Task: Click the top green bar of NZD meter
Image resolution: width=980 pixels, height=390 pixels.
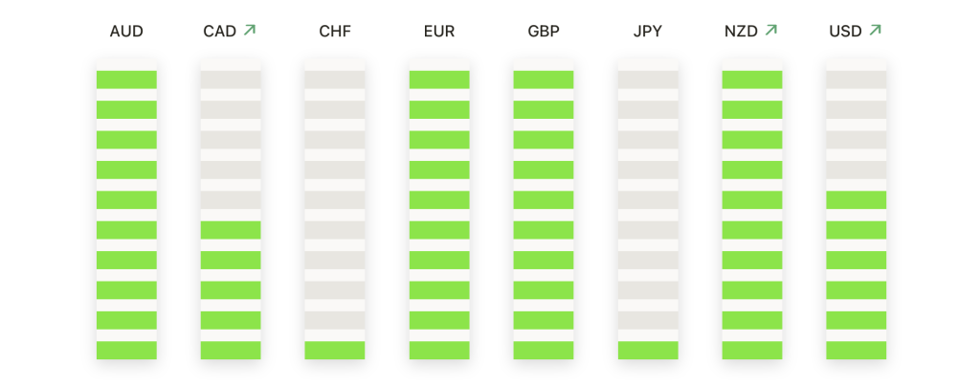Action: click(x=752, y=80)
